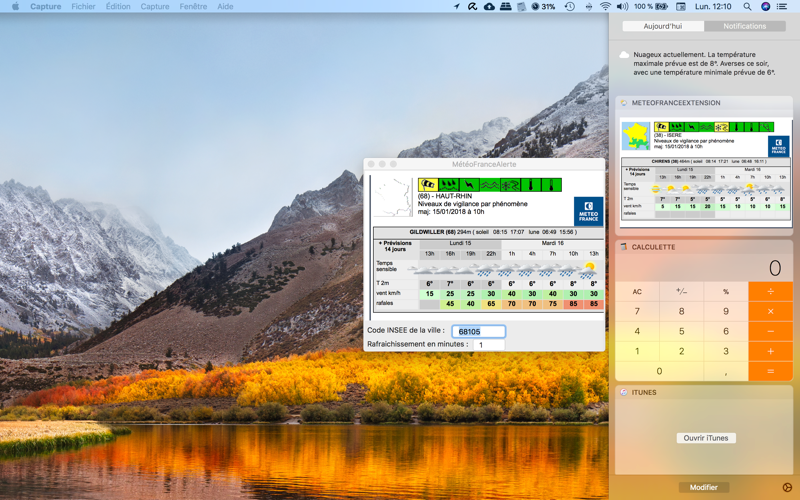Click the Météo France logo in alert window
This screenshot has height=500, width=800.
click(x=588, y=211)
